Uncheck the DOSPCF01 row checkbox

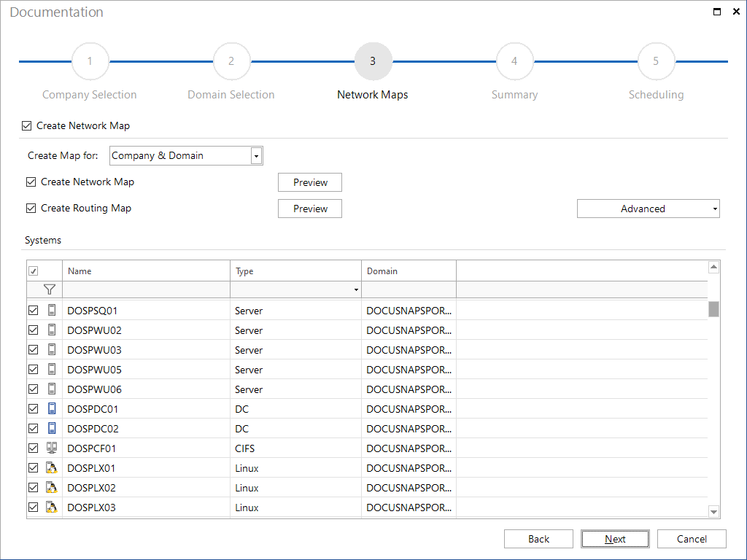34,448
